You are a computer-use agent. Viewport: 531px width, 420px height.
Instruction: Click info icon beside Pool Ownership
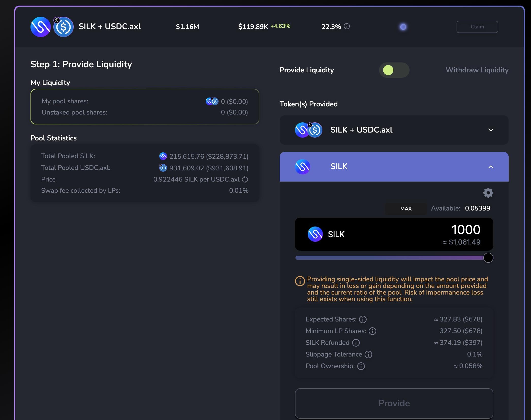point(361,366)
